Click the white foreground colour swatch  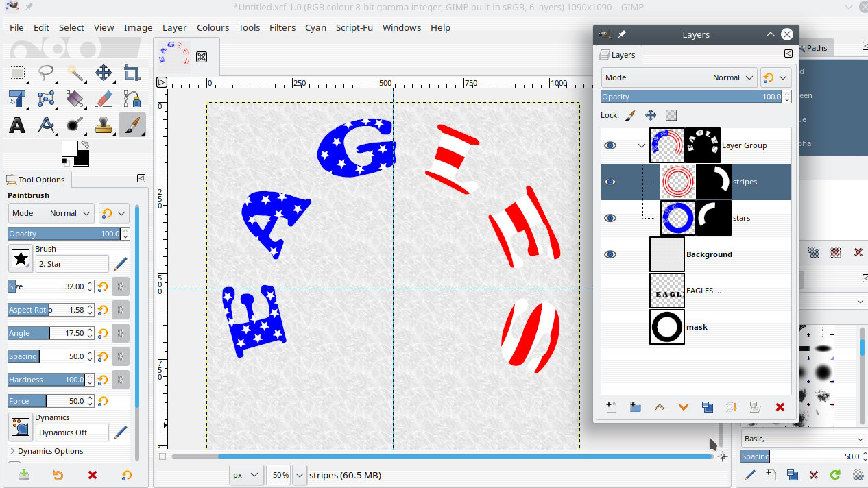[69, 148]
